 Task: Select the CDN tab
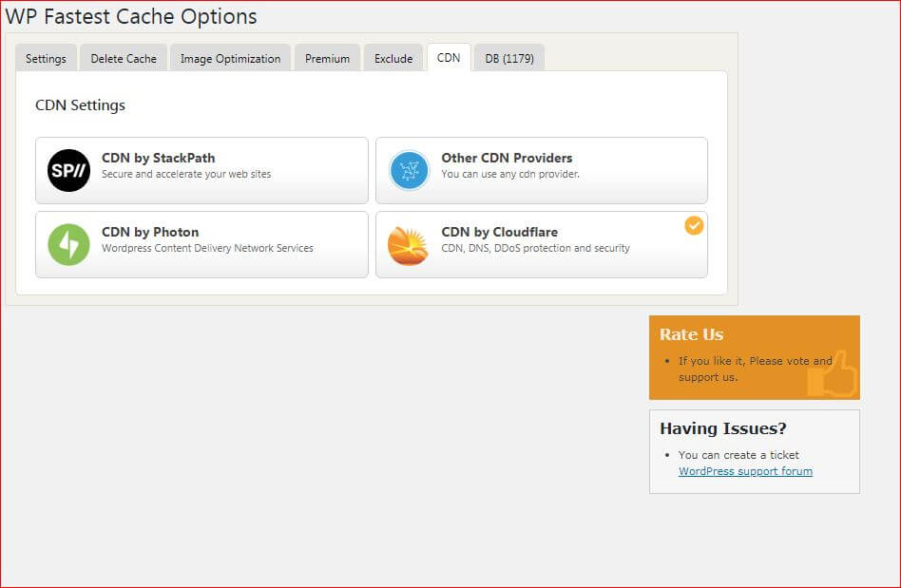click(x=449, y=57)
